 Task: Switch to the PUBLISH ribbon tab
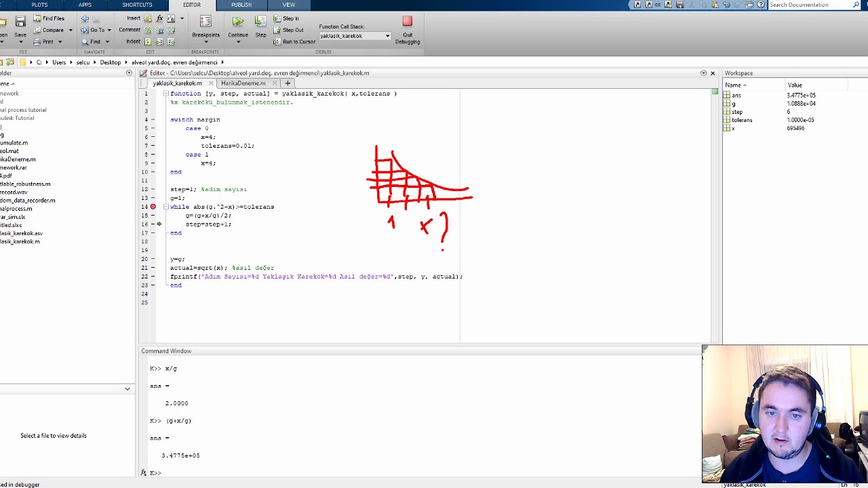241,5
